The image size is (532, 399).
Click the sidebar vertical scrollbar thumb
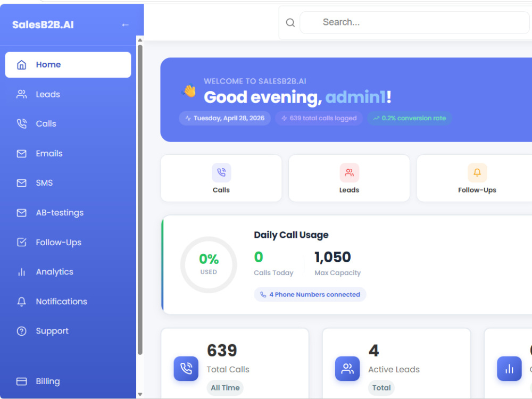pyautogui.click(x=140, y=199)
